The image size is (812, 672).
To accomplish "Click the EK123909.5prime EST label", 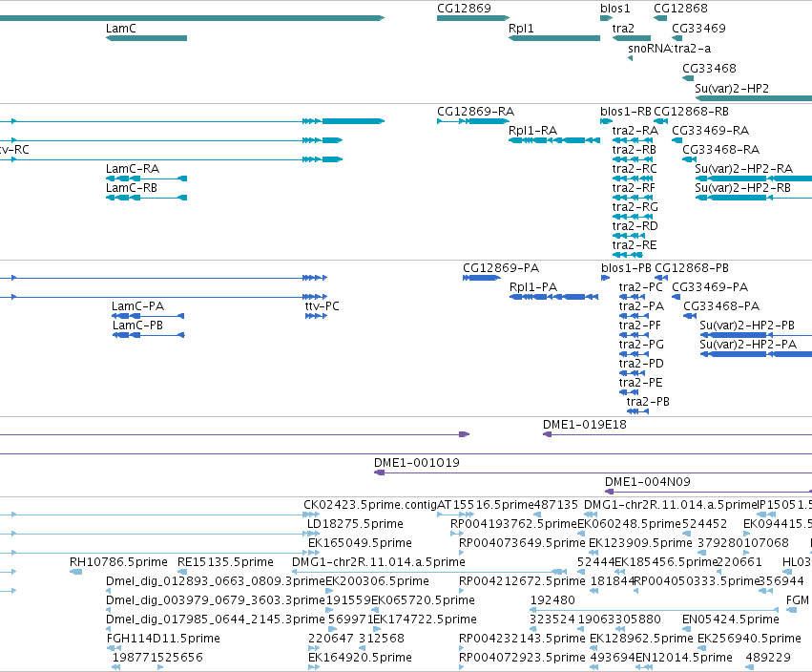I will (x=640, y=543).
